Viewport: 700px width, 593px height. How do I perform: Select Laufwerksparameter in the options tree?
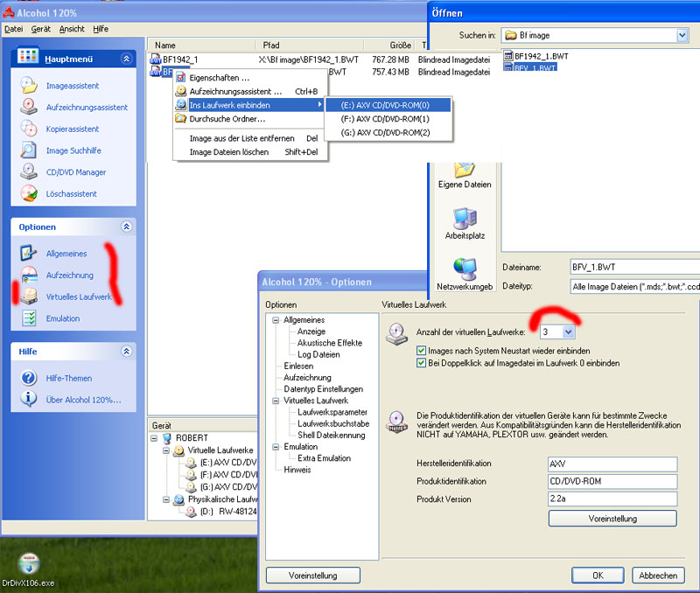[332, 412]
